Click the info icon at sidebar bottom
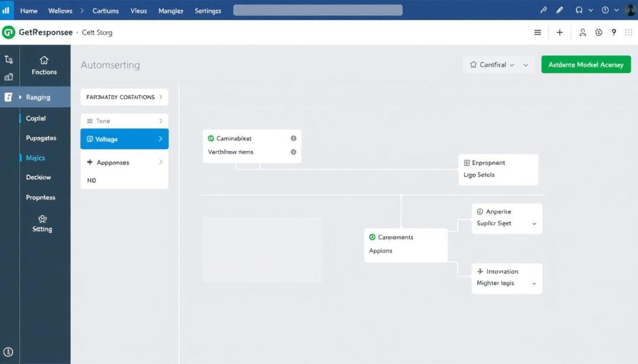Image resolution: width=638 pixels, height=364 pixels. [x=9, y=352]
